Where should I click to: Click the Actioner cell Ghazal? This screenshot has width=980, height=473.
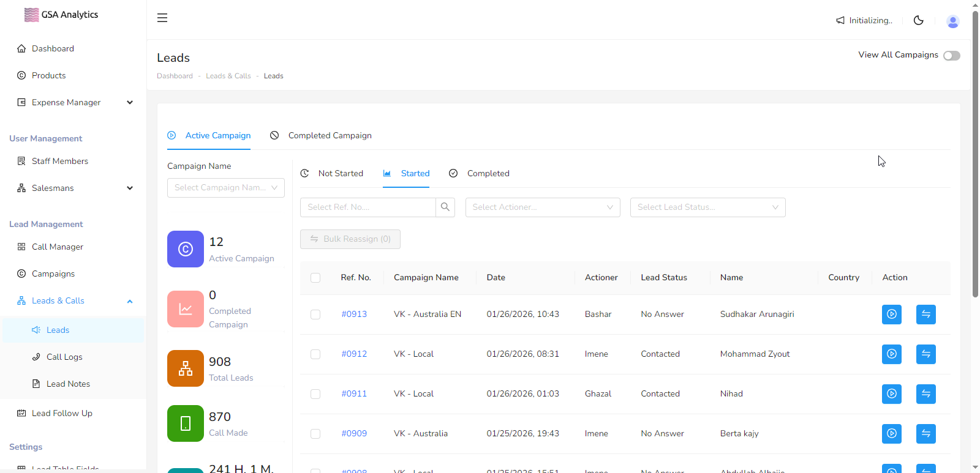pyautogui.click(x=598, y=394)
